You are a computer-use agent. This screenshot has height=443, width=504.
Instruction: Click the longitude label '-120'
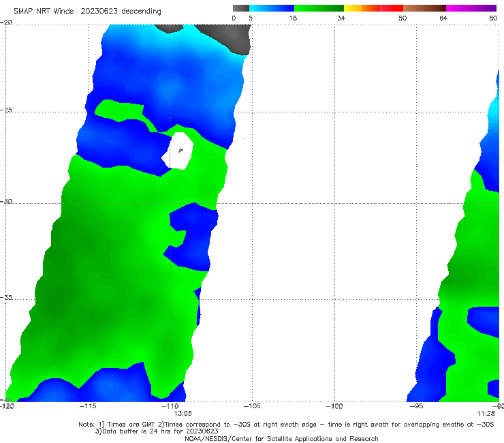[7, 406]
